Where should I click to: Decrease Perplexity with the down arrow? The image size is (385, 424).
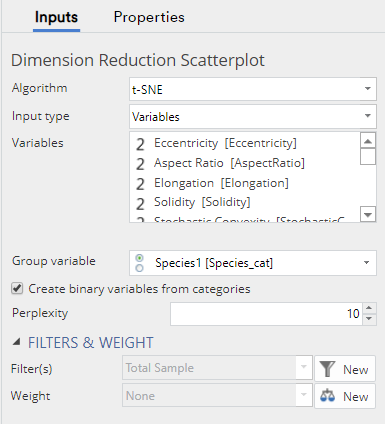point(369,319)
